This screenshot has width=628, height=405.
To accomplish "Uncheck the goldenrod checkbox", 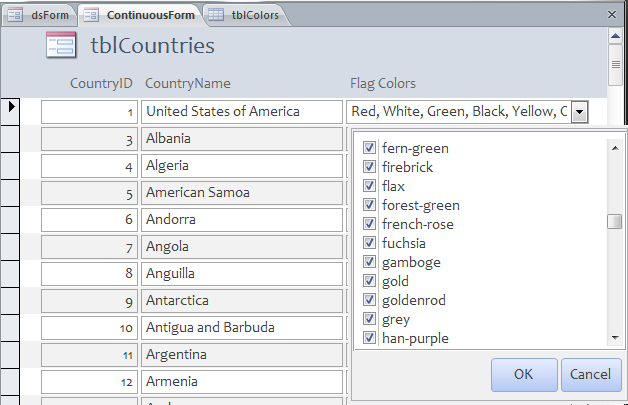I will 369,300.
